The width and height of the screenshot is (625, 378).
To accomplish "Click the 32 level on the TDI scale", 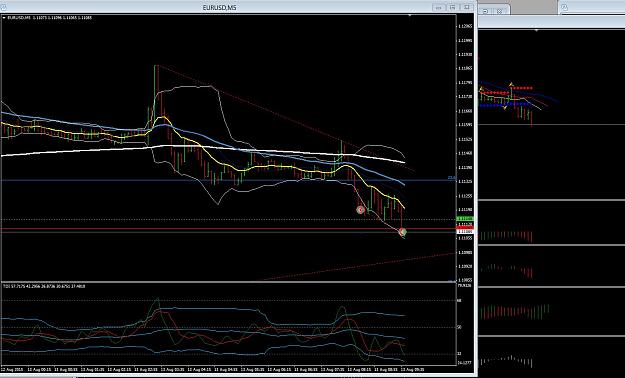I will coord(460,354).
